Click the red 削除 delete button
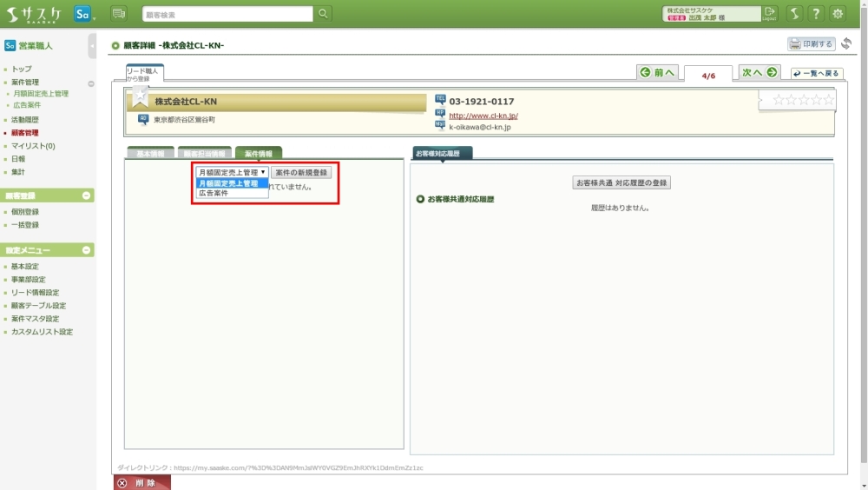 coord(141,483)
